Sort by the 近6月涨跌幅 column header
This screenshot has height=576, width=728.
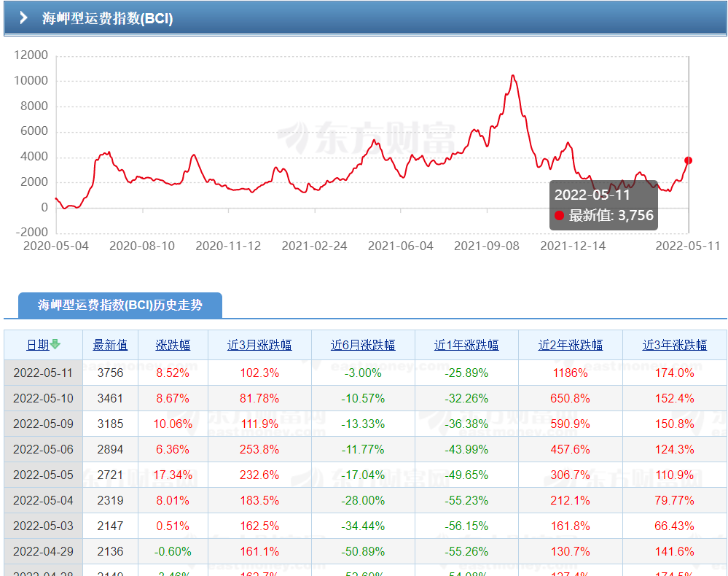tap(363, 343)
